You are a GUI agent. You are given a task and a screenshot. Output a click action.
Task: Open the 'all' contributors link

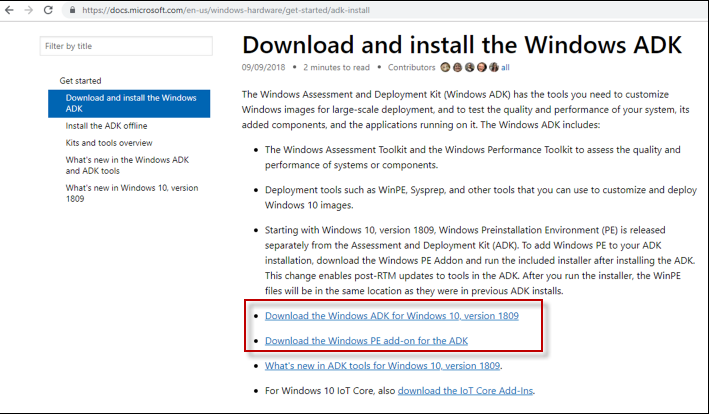pyautogui.click(x=505, y=68)
